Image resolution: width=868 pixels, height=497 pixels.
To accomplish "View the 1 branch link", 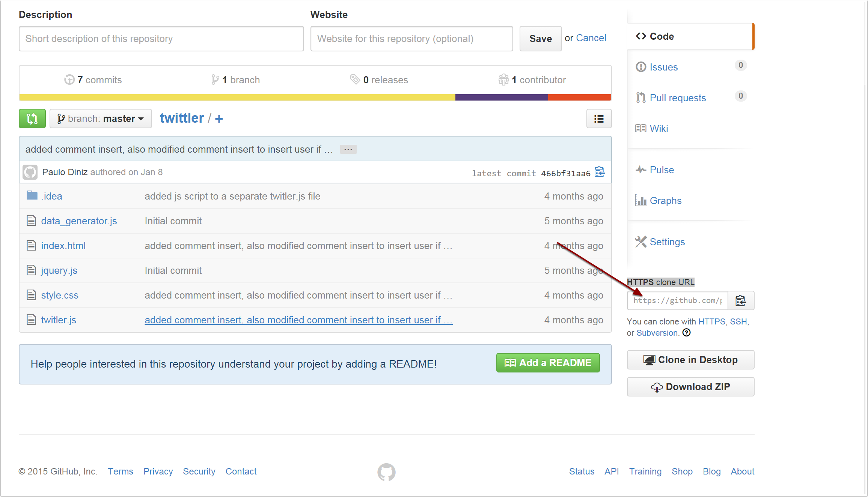I will pyautogui.click(x=235, y=80).
